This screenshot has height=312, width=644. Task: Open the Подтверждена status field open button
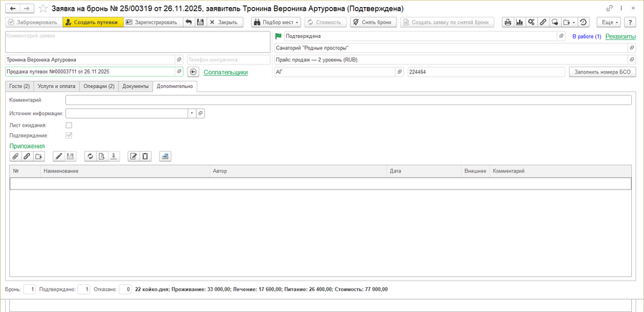click(561, 36)
